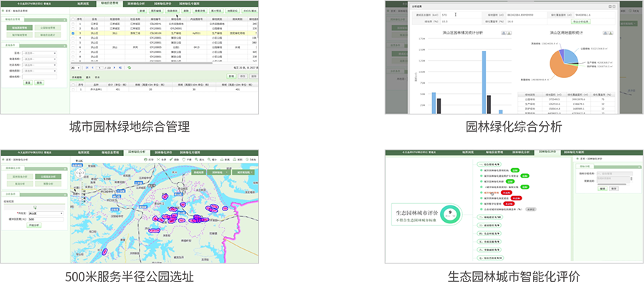Image resolution: width=644 pixels, height=282 pixels.
Task: Click the map pan compass control
Action: [x=79, y=173]
